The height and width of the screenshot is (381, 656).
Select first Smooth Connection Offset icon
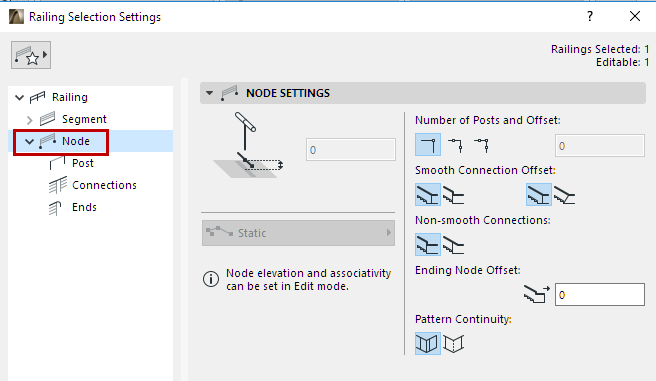428,194
